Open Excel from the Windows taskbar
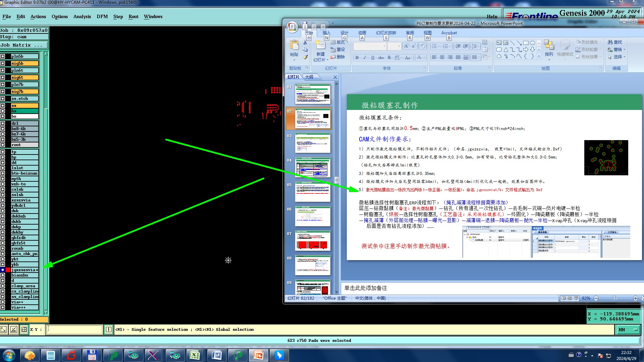Screen dimensions: 644x362 click(x=195, y=355)
